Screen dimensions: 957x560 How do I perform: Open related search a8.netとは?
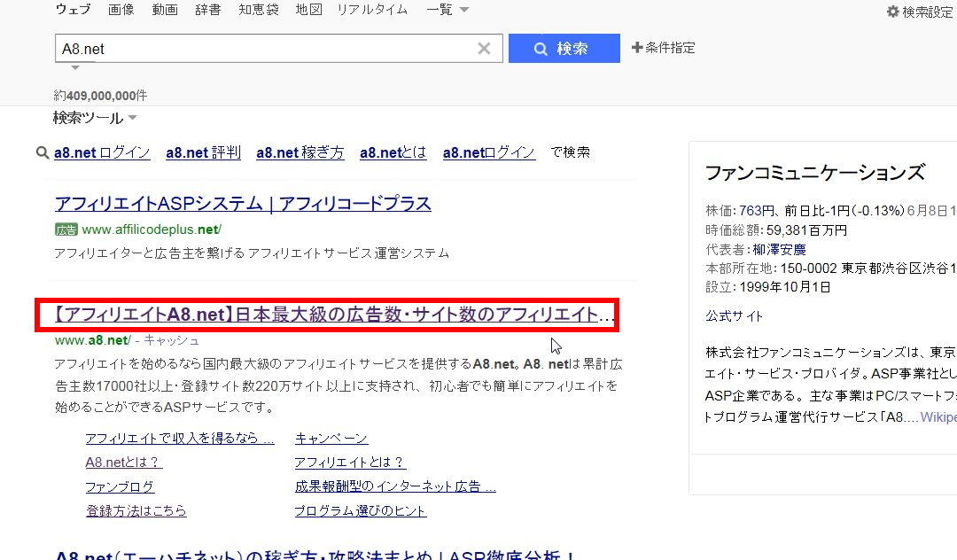click(393, 152)
